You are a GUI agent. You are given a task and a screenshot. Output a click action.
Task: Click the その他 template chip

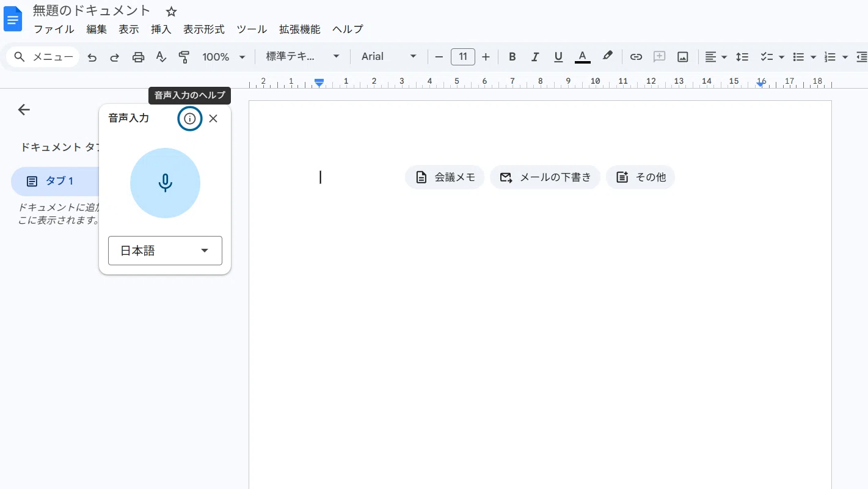(640, 177)
